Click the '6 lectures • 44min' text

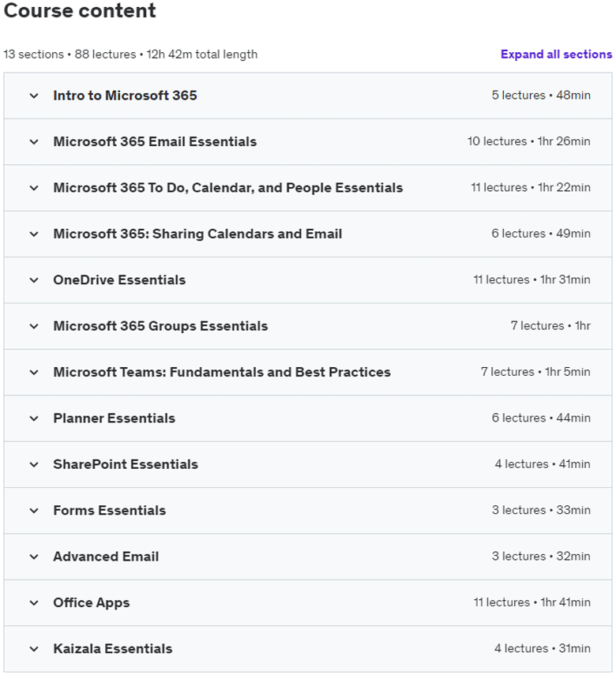tap(541, 418)
